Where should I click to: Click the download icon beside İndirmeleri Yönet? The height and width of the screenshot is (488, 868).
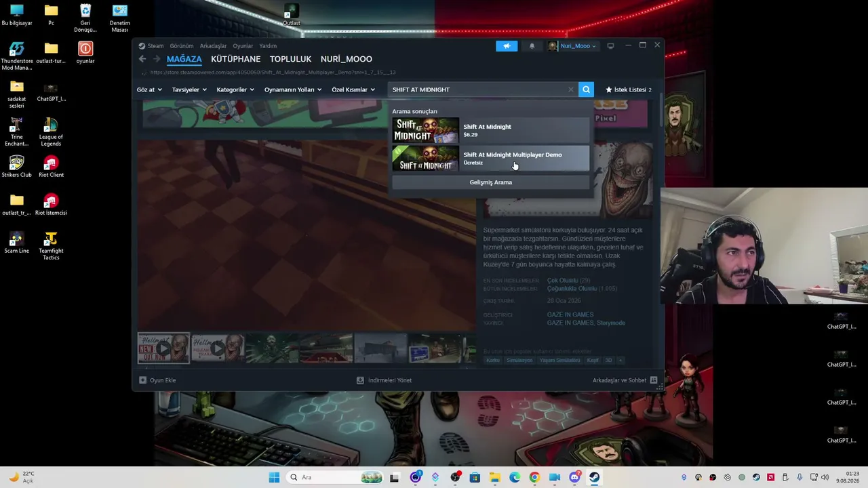click(360, 380)
